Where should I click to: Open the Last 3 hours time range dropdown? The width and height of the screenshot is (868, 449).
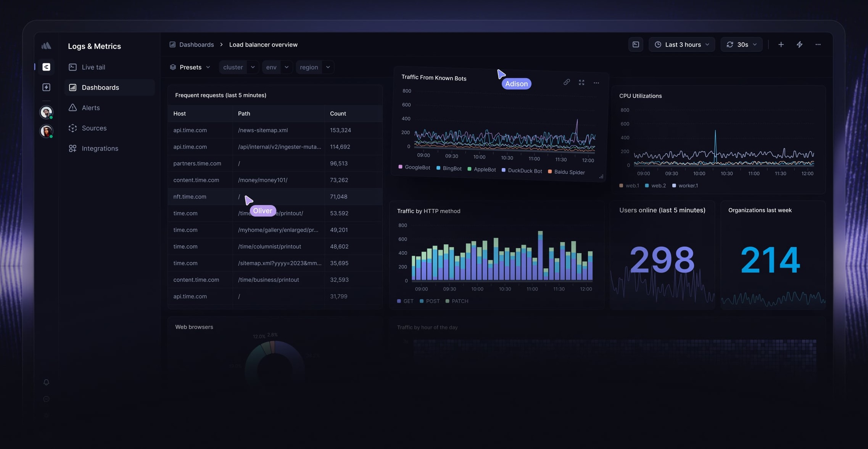681,44
